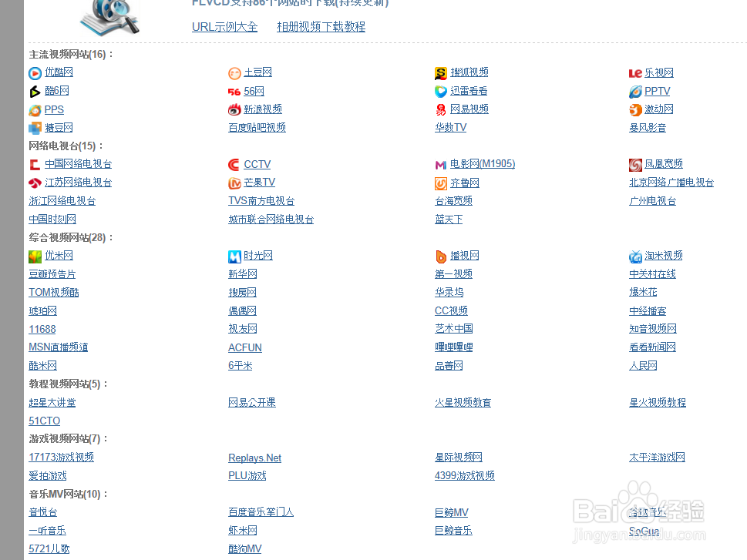
Task: Click the LeTV (乐视网) Le logo icon
Action: pyautogui.click(x=635, y=73)
